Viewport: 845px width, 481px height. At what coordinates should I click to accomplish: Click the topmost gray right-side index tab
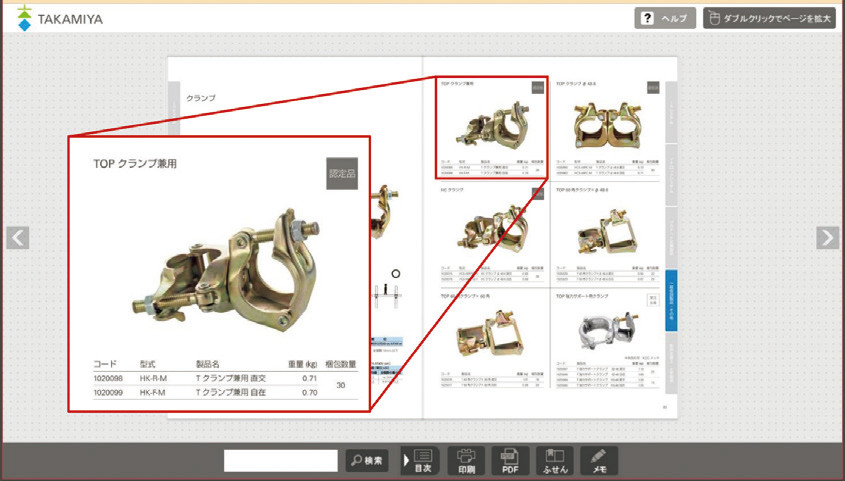671,112
